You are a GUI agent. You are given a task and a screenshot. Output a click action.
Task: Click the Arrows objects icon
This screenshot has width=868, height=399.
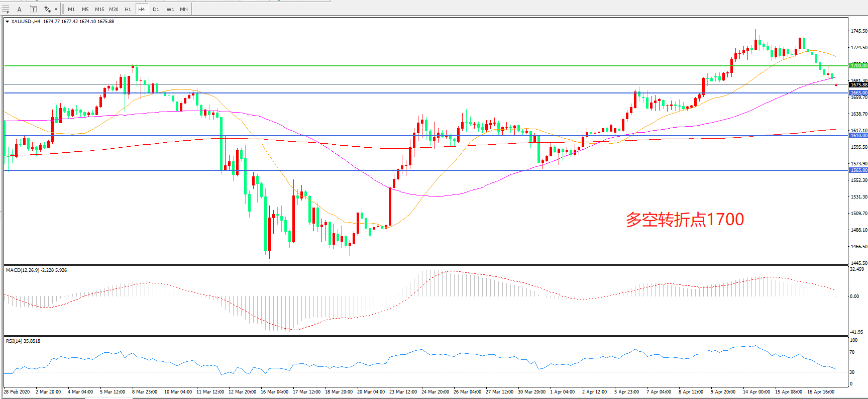47,9
